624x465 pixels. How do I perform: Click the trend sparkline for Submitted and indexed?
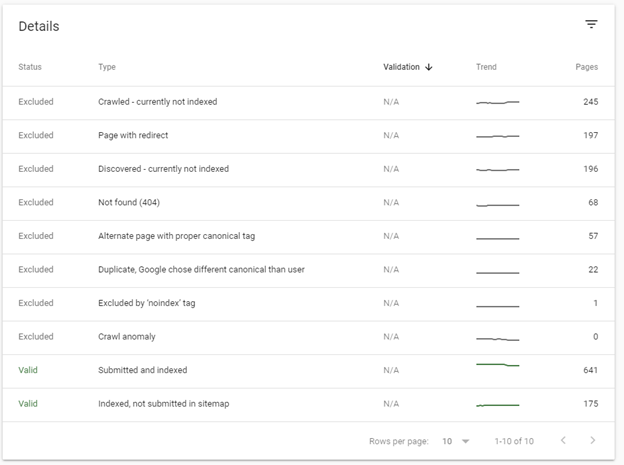tap(498, 366)
